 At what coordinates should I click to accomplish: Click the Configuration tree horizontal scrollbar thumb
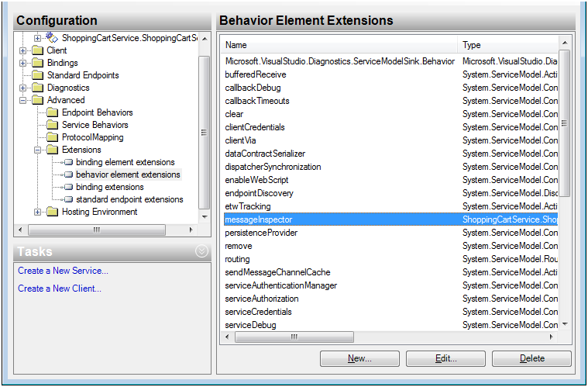97,230
